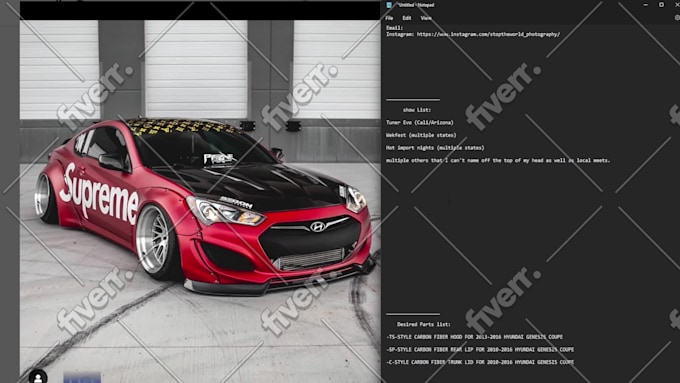Click the 'Email:' line in Notepad
Screen dimensions: 680x383
point(395,28)
